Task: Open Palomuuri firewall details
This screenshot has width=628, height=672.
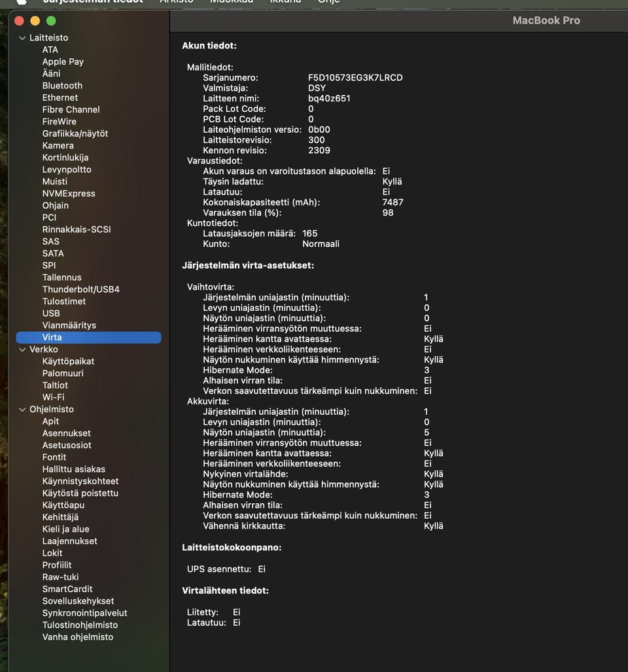Action: click(63, 374)
